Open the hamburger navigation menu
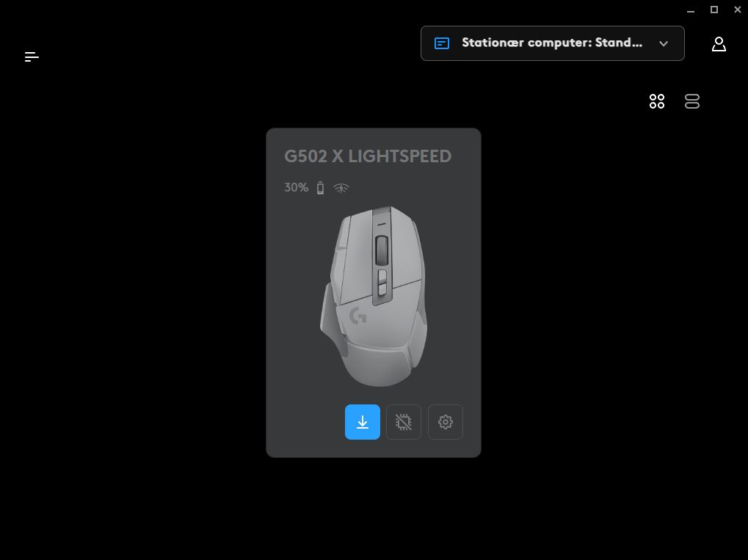748x560 pixels. (32, 57)
